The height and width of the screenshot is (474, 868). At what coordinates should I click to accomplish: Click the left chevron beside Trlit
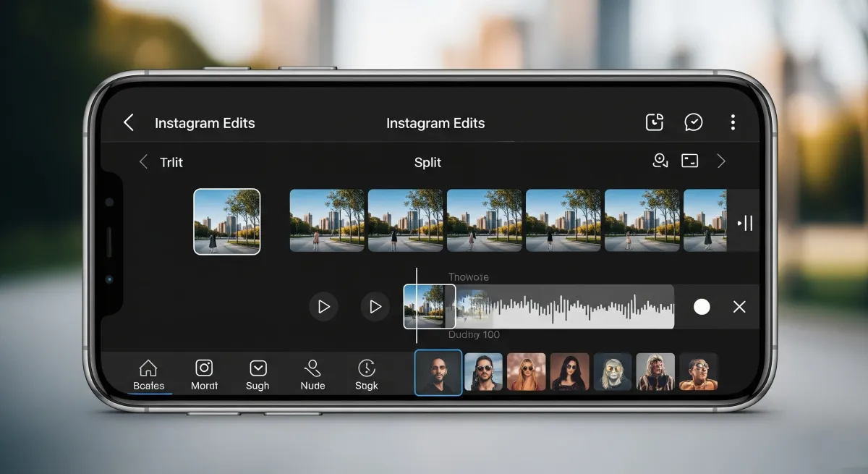[143, 162]
